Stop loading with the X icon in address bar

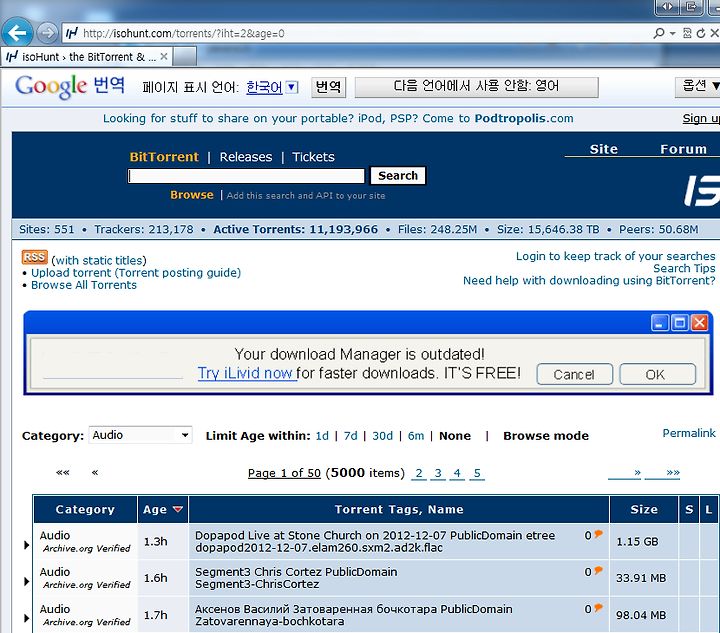[x=714, y=33]
